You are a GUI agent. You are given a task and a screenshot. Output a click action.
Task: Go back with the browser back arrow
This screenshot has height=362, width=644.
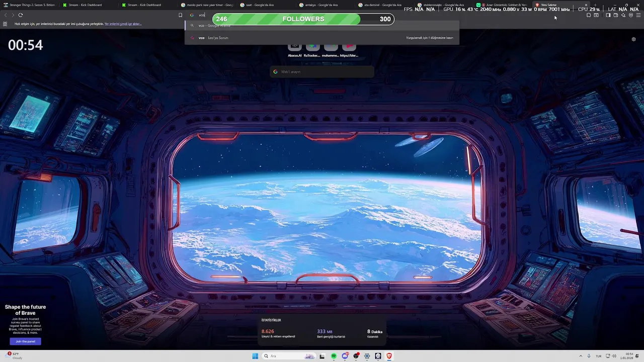(x=6, y=15)
